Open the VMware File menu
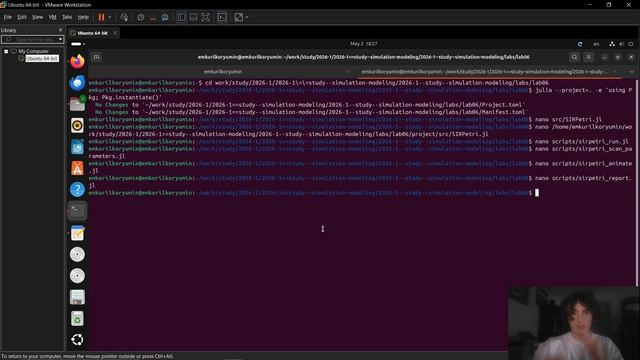 [x=8, y=17]
